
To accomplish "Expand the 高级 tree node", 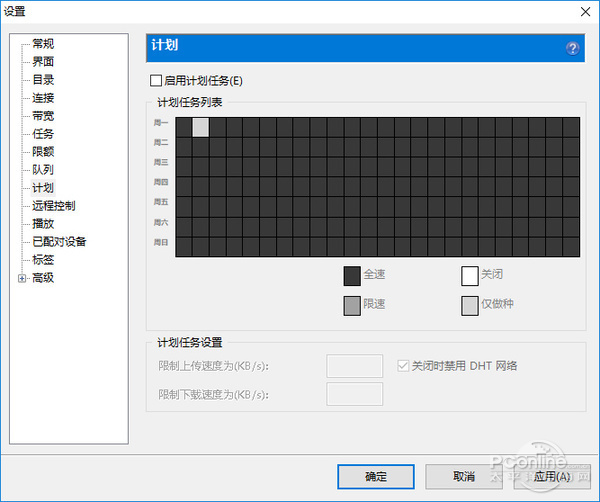I will [22, 278].
